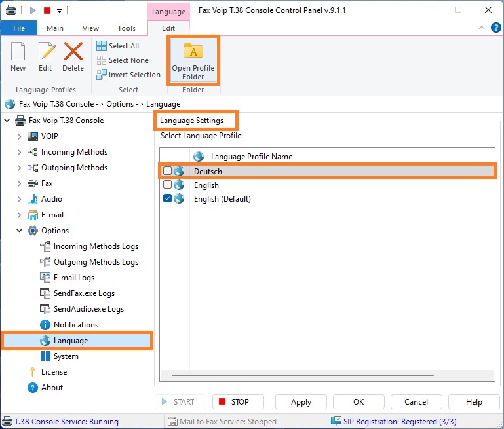504x429 pixels.
Task: Select the Deutsch profile row text
Action: (x=208, y=172)
